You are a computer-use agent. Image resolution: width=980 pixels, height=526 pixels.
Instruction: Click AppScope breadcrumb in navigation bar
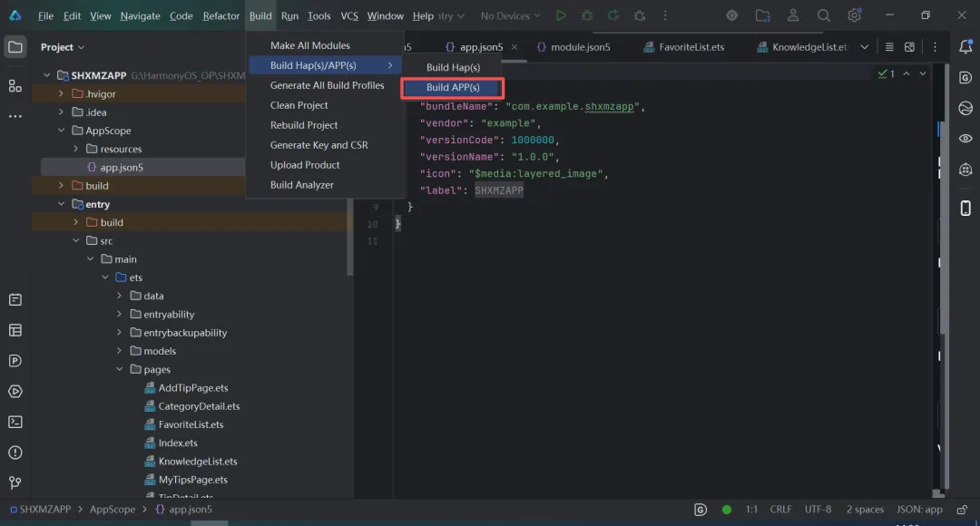113,510
